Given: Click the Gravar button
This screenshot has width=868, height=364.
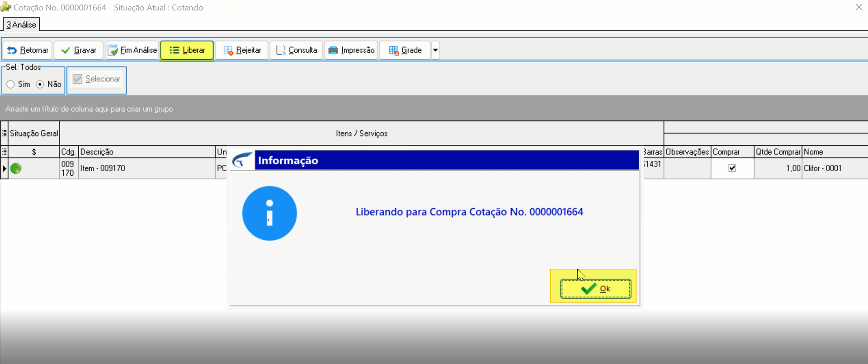Looking at the screenshot, I should 79,50.
